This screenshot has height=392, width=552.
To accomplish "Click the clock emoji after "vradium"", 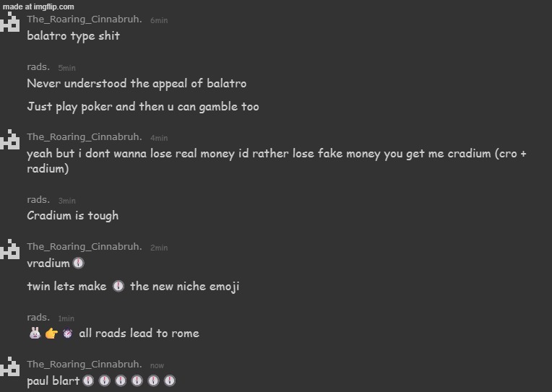I will [79, 263].
